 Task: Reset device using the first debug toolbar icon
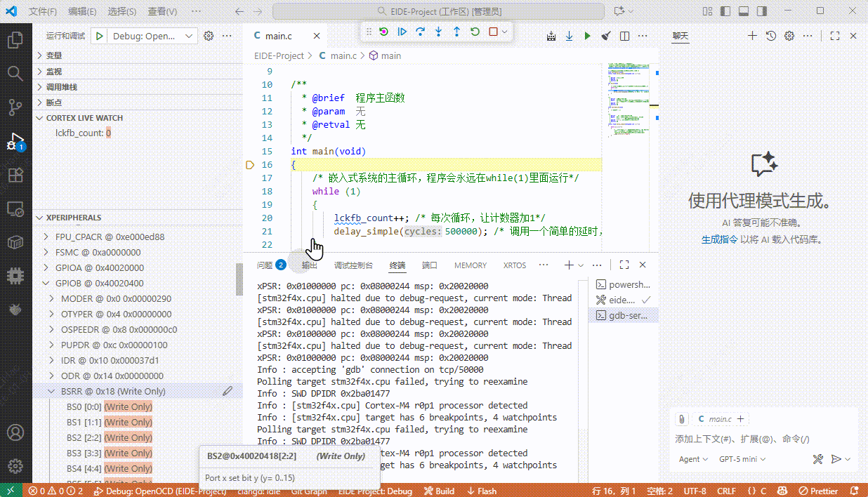tap(383, 32)
